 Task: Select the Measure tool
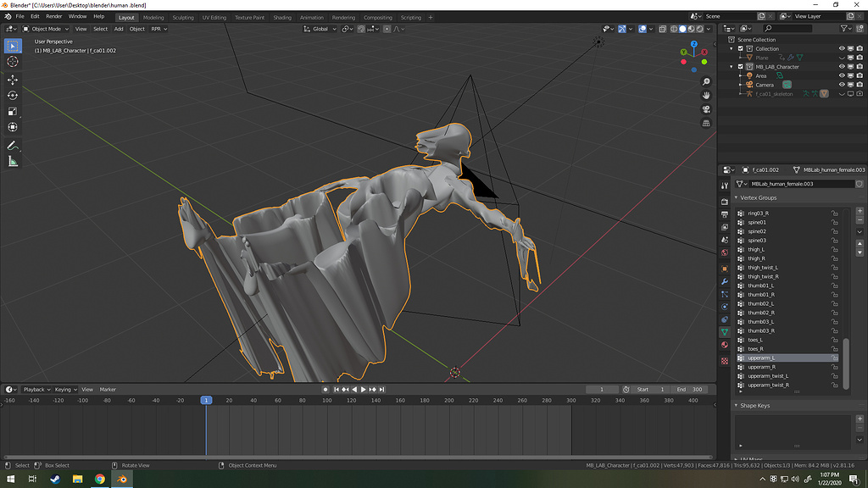point(13,162)
